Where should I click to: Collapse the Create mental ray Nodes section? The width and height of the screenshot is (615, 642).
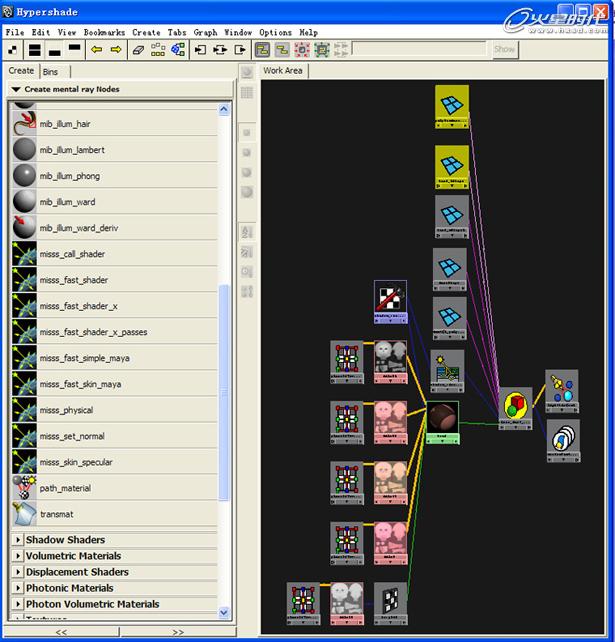16,89
